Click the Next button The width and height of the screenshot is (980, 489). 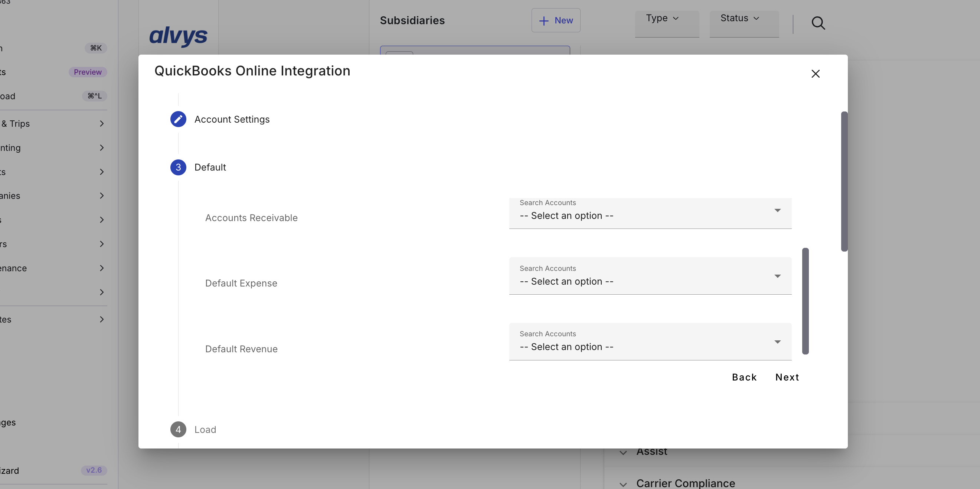(787, 377)
